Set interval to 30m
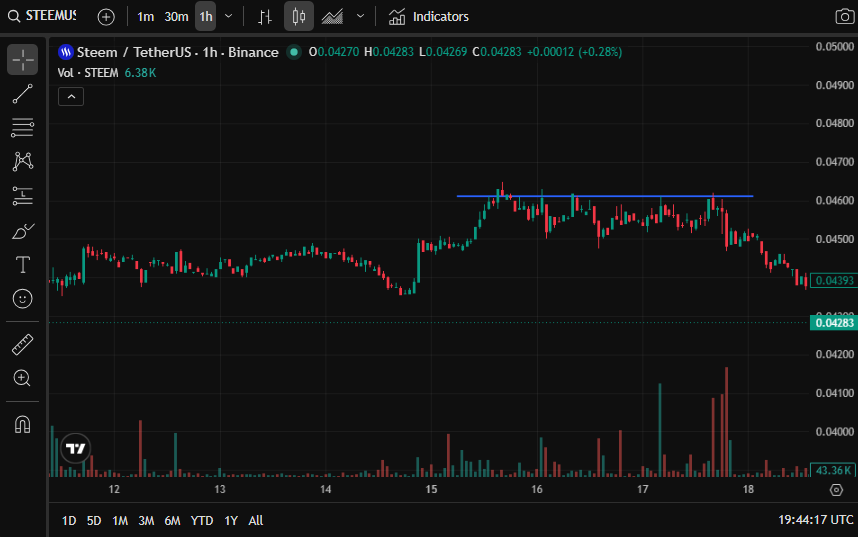The height and width of the screenshot is (537, 858). (x=176, y=17)
